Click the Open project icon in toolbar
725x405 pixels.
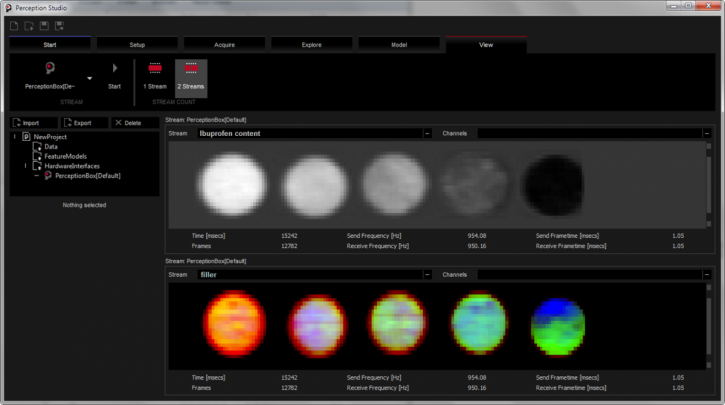tap(29, 26)
